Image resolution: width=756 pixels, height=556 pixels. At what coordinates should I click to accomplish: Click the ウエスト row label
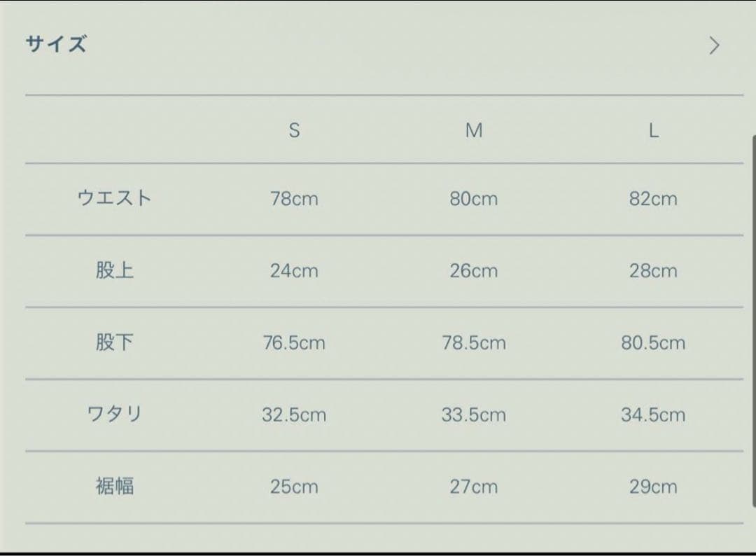[x=114, y=198]
